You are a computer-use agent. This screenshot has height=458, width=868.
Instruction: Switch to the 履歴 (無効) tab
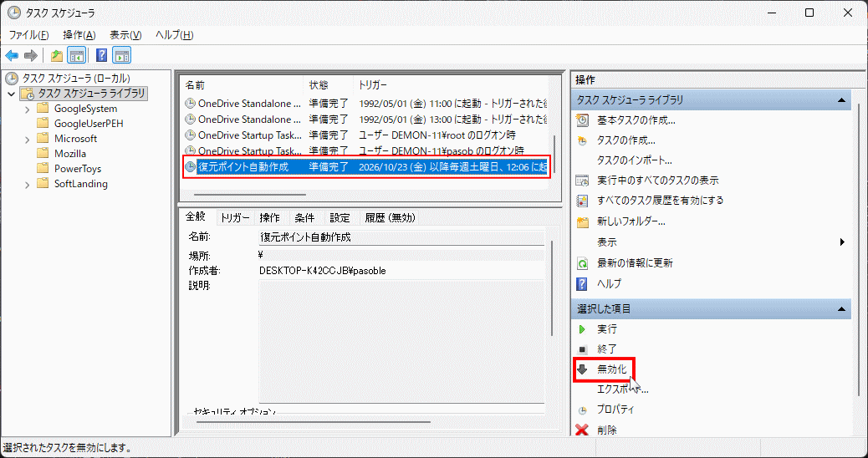click(390, 218)
